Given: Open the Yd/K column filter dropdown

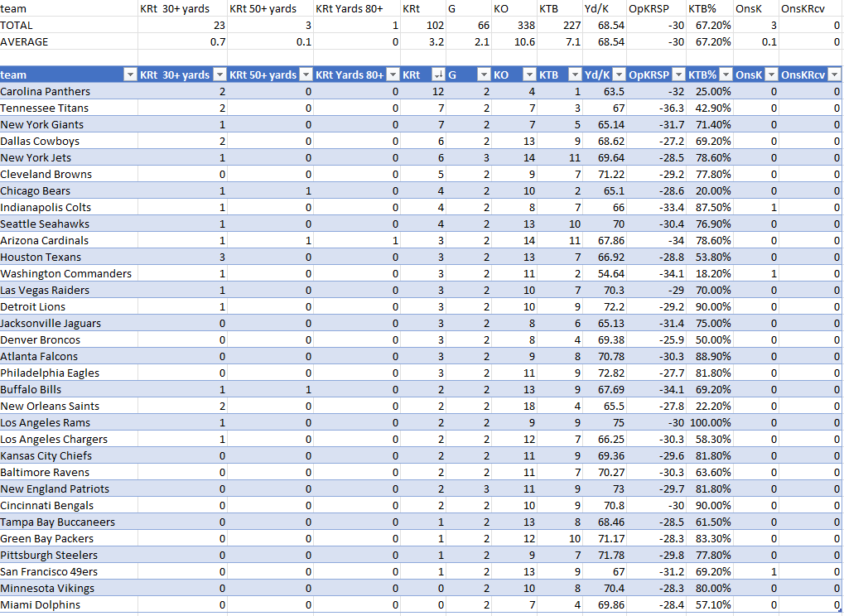Looking at the screenshot, I should tap(619, 75).
